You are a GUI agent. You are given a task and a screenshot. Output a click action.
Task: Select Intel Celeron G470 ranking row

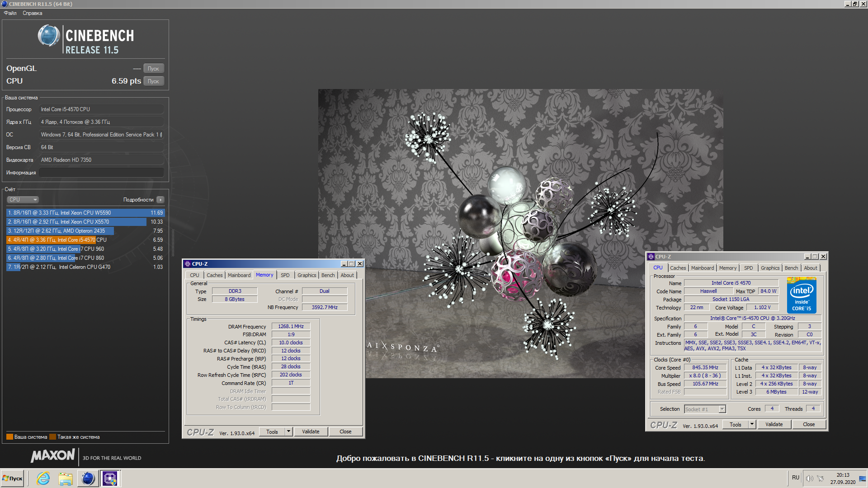tap(85, 267)
